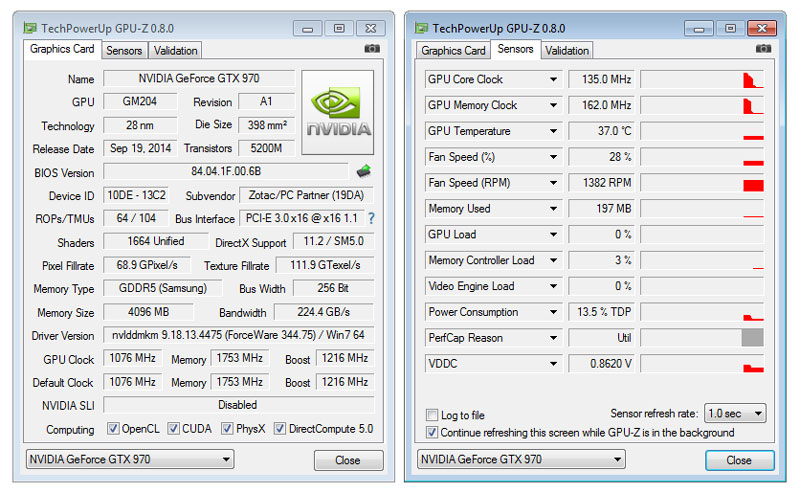800x493 pixels.
Task: Click the Fan Speed (RPM) history graph
Action: point(702,183)
